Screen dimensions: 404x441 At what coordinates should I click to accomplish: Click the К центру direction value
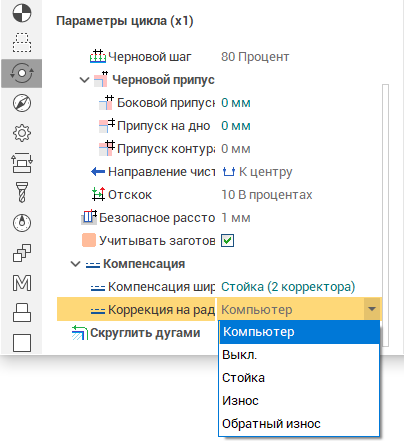tap(257, 172)
